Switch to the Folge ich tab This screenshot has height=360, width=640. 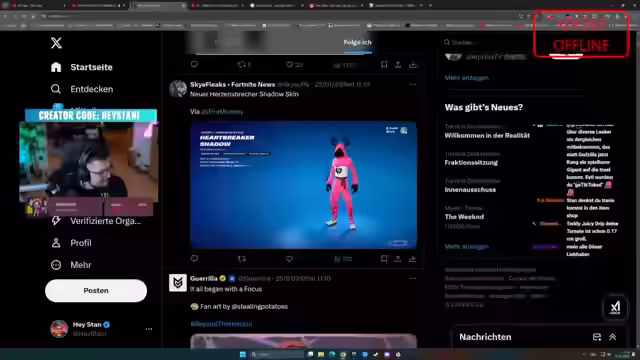357,42
